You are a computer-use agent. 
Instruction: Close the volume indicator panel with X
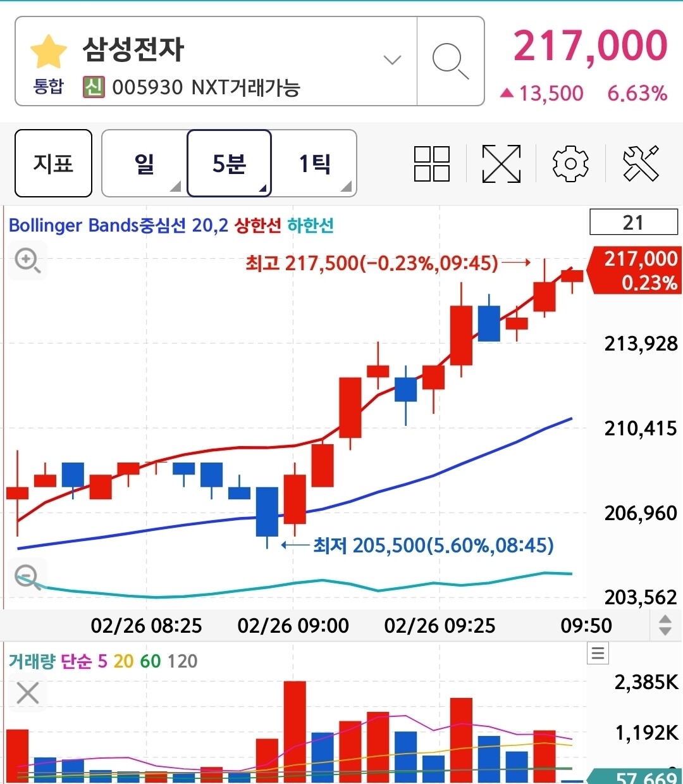[x=28, y=693]
